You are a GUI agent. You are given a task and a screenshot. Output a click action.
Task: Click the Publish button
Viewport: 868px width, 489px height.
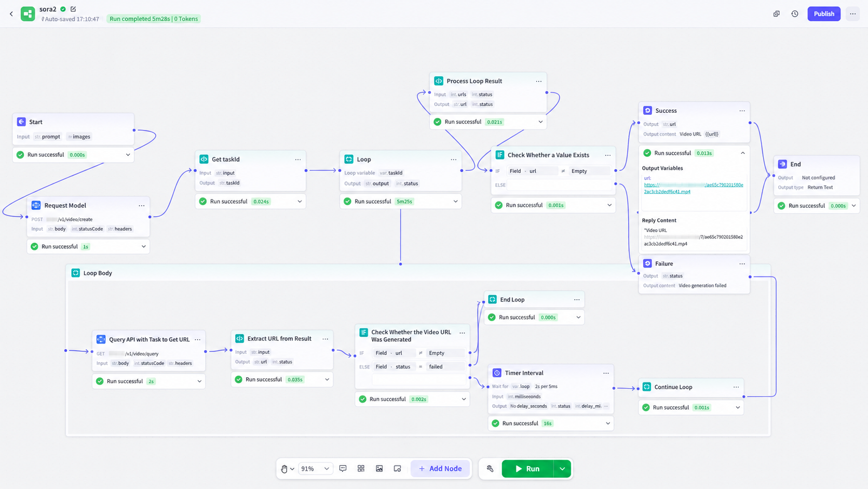pyautogui.click(x=824, y=14)
